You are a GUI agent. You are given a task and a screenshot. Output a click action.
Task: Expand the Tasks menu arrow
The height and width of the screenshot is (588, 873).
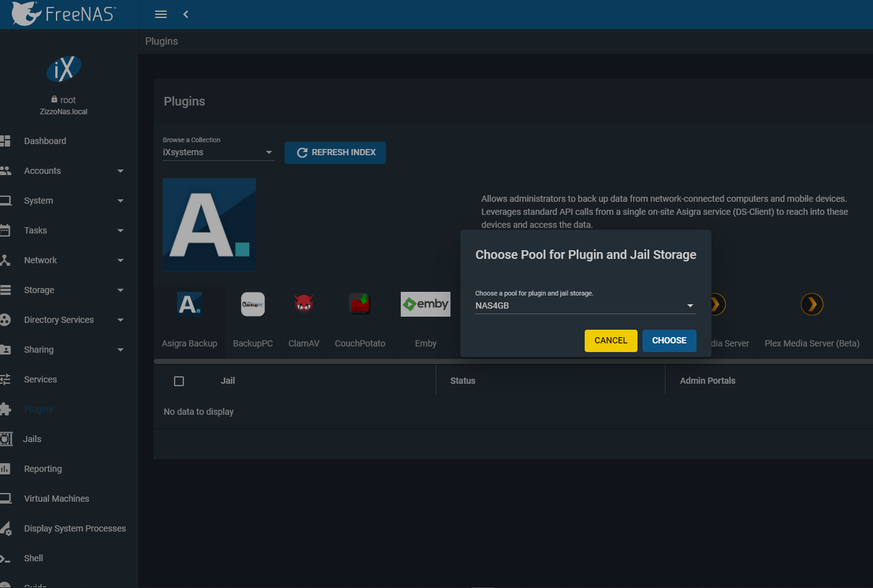click(x=121, y=230)
